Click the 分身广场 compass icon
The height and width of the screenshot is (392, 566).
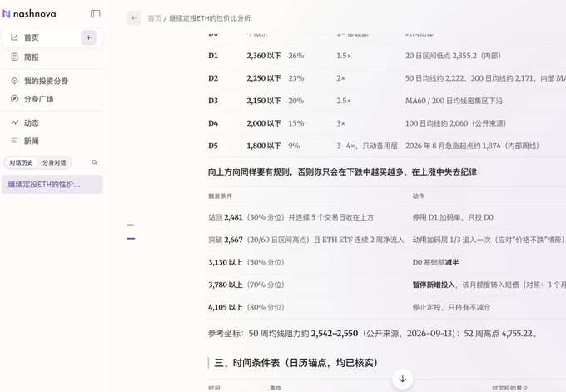click(x=14, y=98)
